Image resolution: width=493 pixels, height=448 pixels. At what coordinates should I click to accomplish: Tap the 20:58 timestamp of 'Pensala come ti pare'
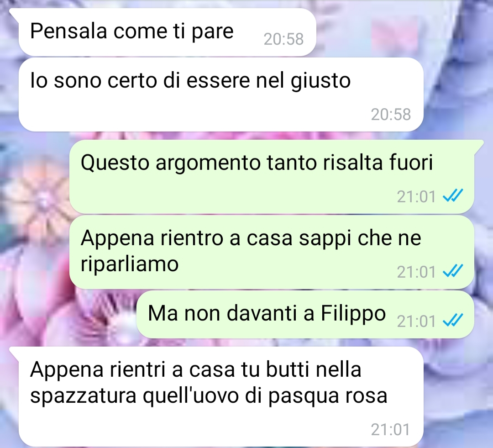click(283, 39)
